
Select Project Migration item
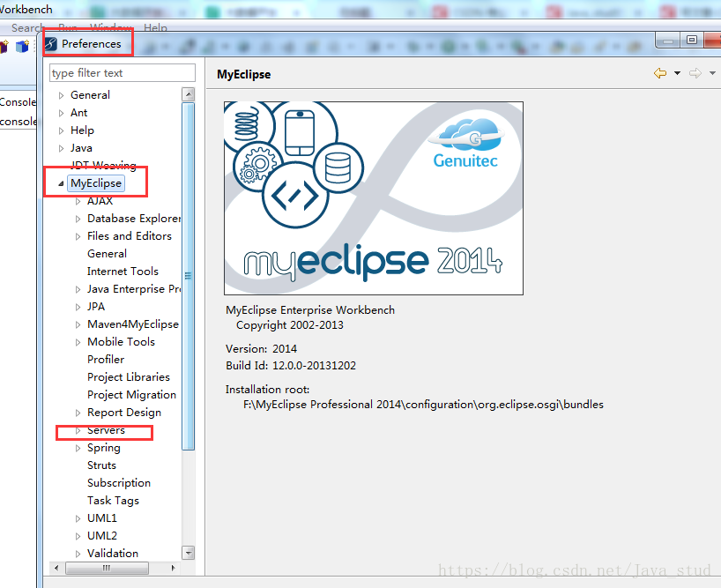[x=131, y=395]
